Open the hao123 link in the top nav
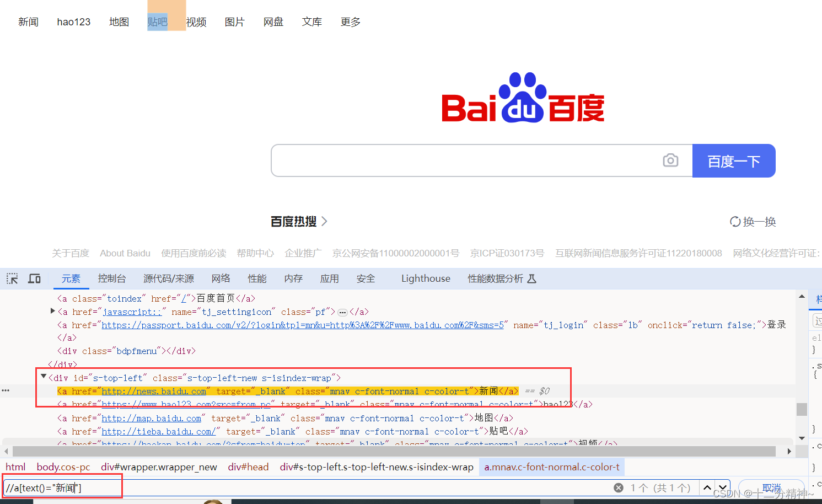 point(74,22)
